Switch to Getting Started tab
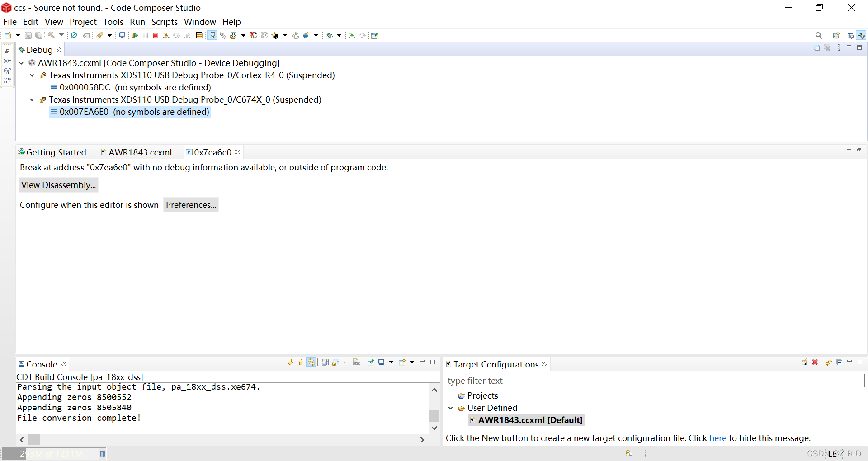The height and width of the screenshot is (461, 868). point(52,152)
